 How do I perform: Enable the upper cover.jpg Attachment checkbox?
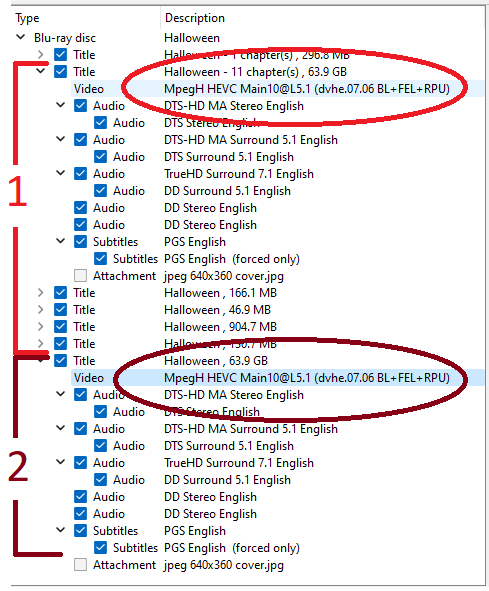point(80,276)
